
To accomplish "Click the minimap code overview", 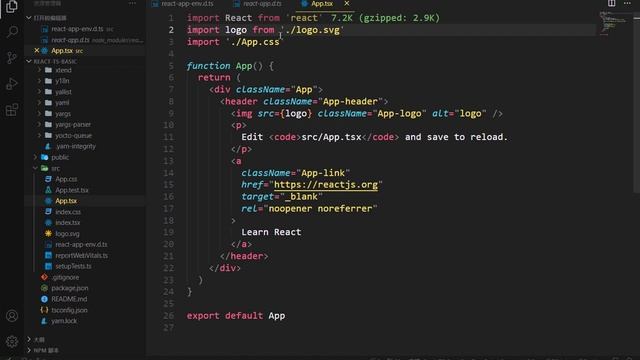I will point(614,24).
